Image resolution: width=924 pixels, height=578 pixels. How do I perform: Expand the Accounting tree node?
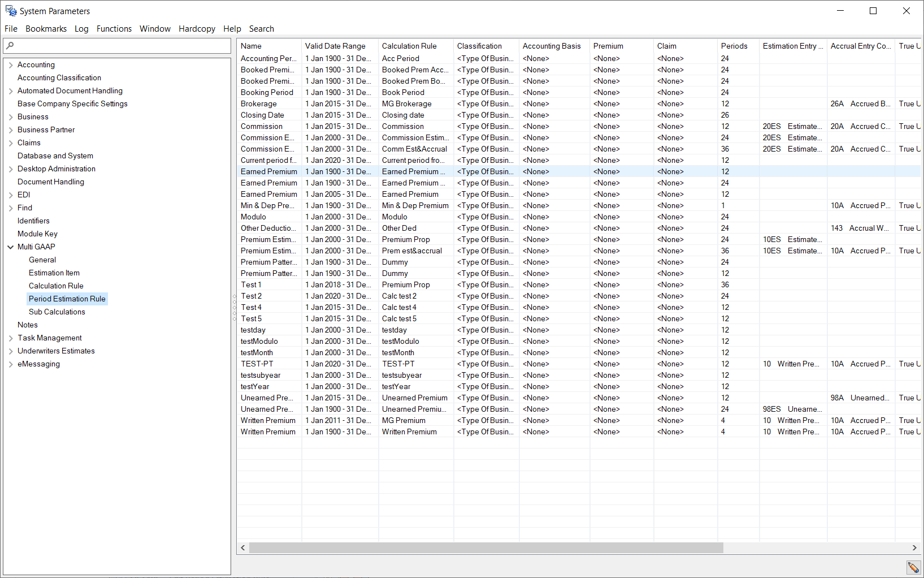11,65
